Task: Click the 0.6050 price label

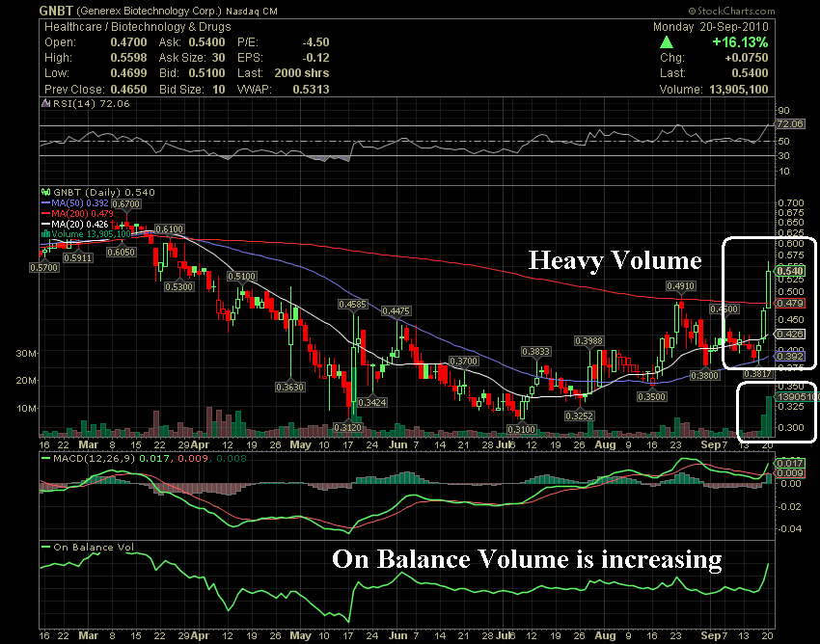Action: (x=122, y=252)
